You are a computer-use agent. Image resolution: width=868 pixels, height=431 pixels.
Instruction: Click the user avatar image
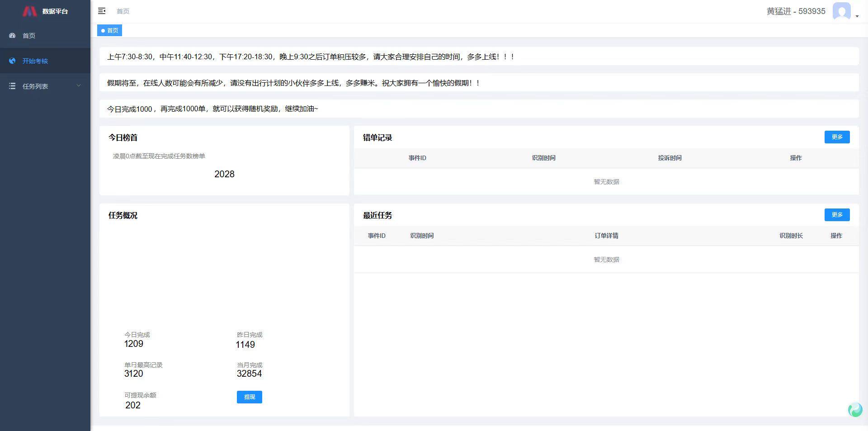(841, 11)
